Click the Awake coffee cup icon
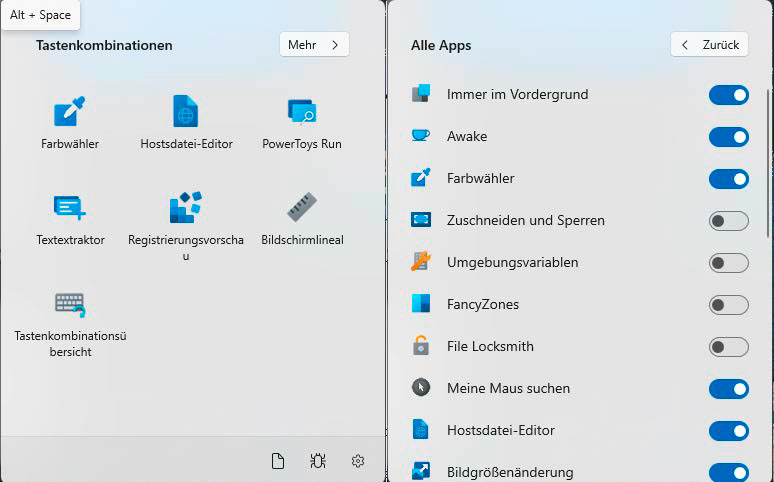 [421, 135]
